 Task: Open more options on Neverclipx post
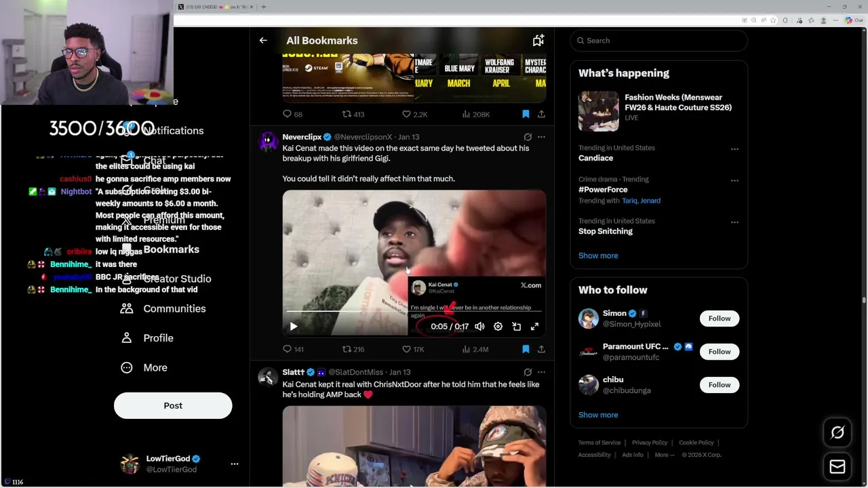(541, 137)
